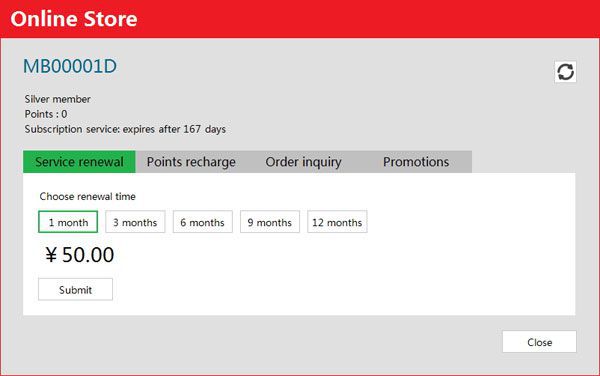Select the 1 month renewal option
600x376 pixels.
point(68,222)
